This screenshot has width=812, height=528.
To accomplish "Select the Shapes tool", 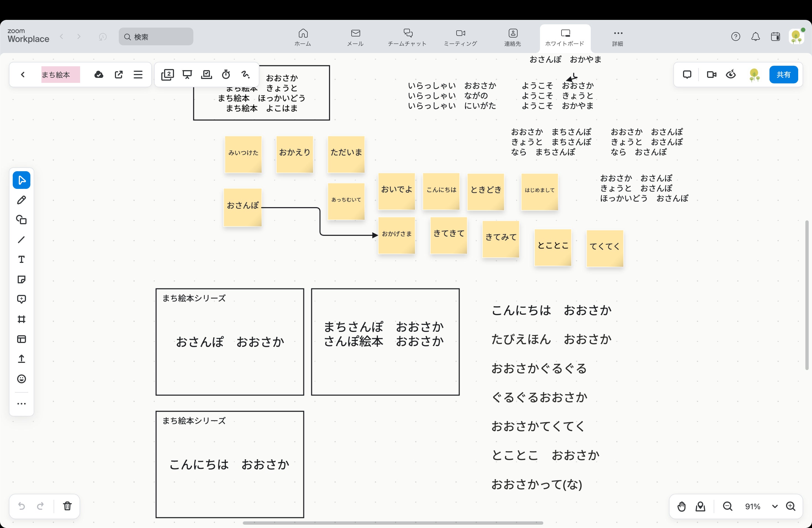I will 22,220.
